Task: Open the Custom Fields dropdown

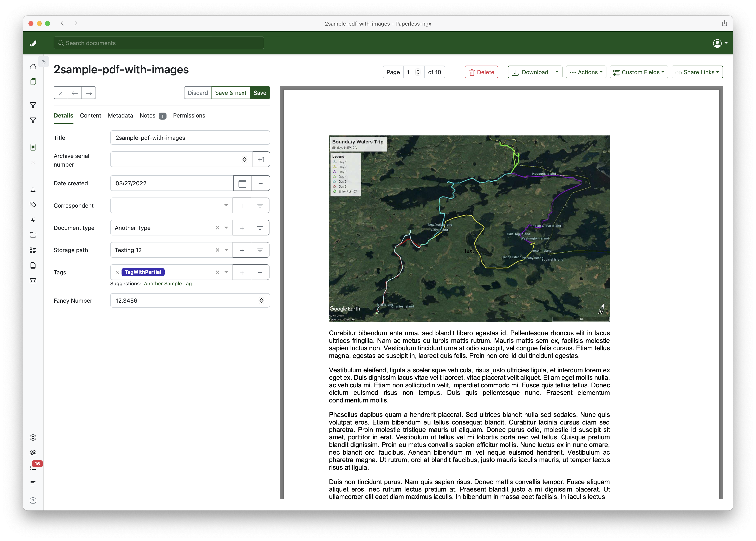Action: 638,72
